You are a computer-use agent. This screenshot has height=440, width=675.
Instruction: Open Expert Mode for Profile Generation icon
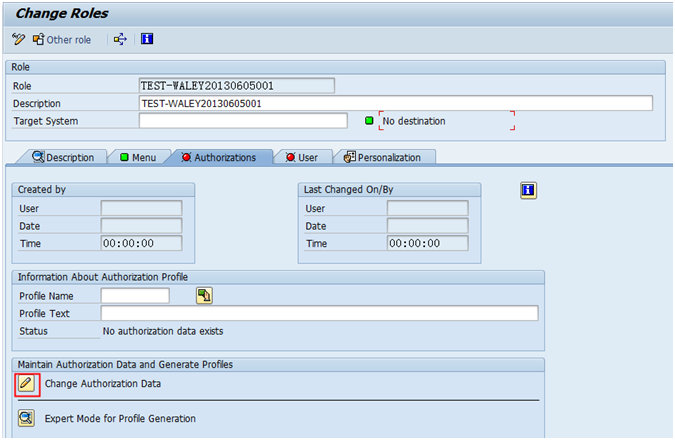point(26,418)
